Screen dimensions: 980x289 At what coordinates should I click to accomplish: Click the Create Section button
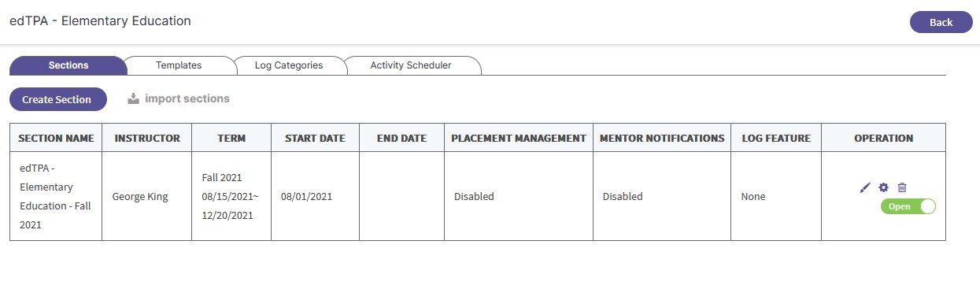pos(58,99)
